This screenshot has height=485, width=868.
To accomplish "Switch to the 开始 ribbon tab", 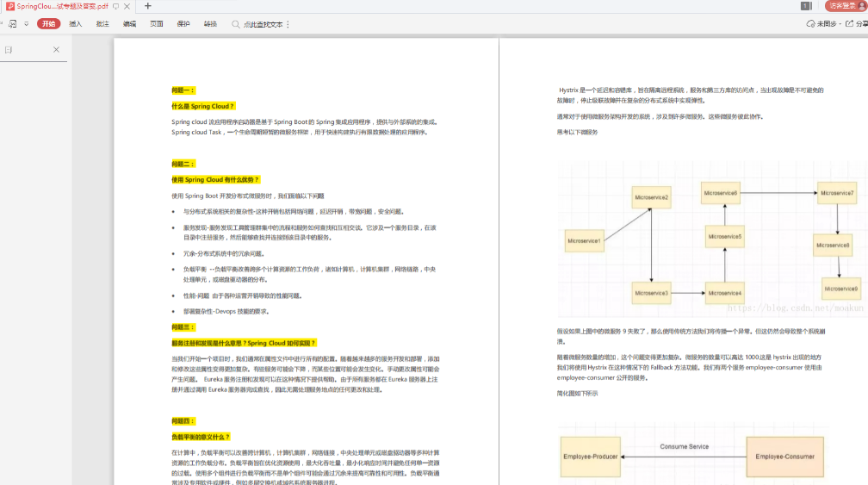I will click(49, 24).
